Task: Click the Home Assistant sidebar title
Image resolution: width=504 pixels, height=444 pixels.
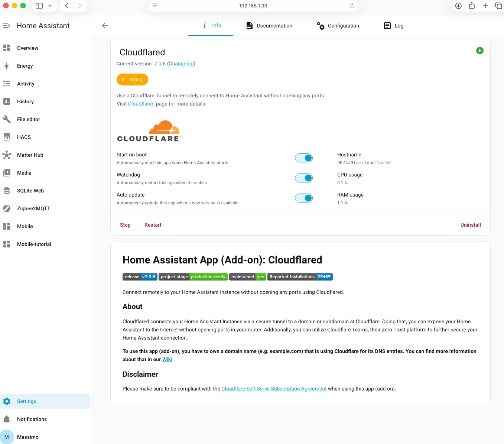Action: 43,26
